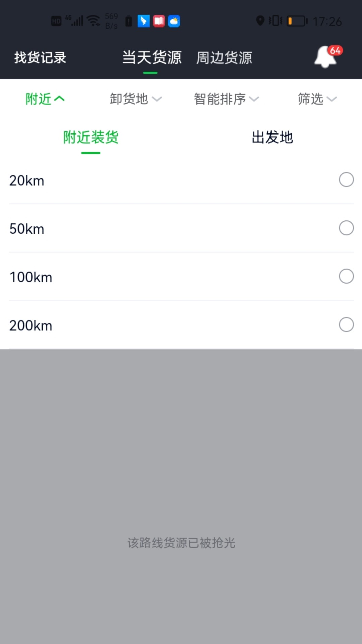Open 找货记录 search history
The width and height of the screenshot is (362, 644).
(40, 58)
